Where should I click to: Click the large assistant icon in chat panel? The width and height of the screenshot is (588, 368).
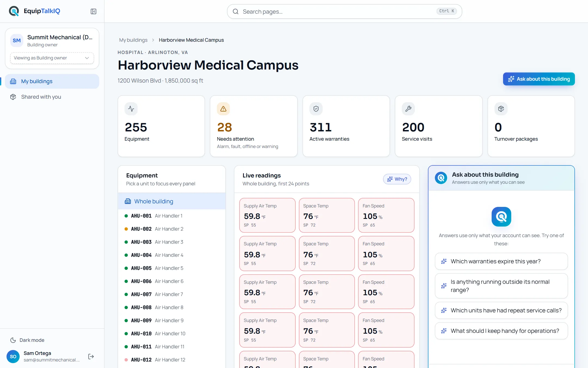pyautogui.click(x=501, y=217)
